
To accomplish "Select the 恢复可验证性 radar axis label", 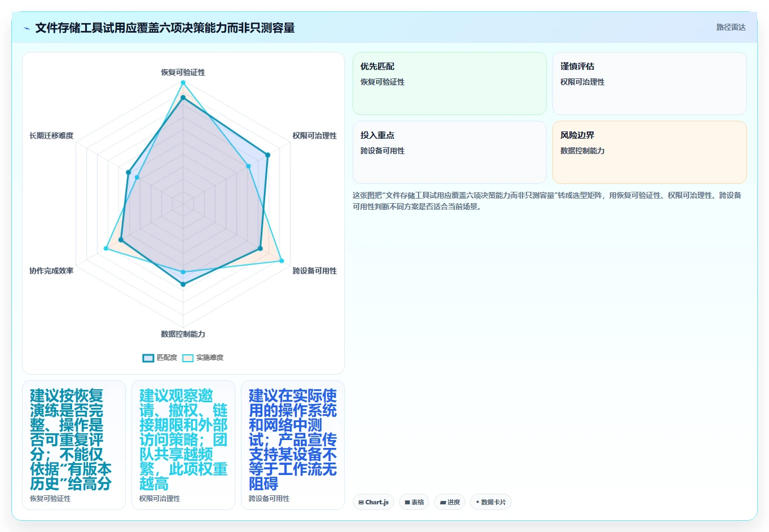I will click(183, 72).
